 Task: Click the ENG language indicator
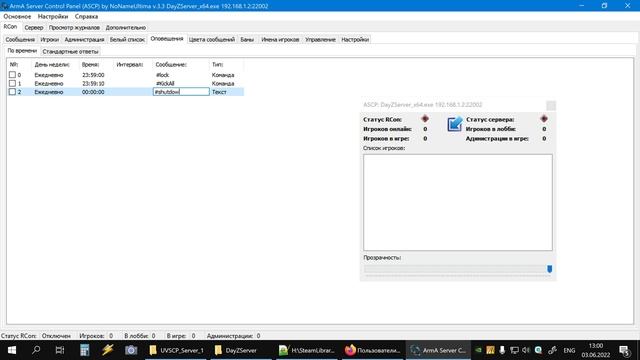click(569, 350)
